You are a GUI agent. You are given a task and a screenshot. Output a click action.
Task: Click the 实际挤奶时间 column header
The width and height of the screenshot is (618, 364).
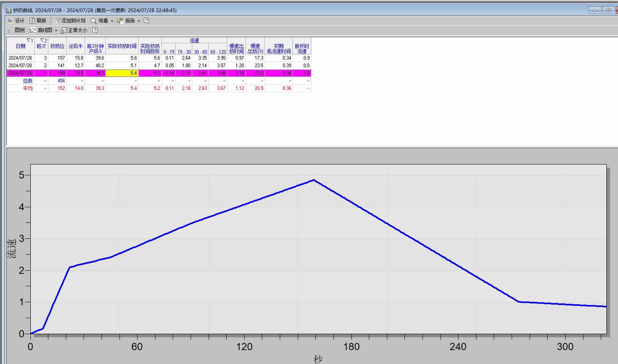(122, 46)
